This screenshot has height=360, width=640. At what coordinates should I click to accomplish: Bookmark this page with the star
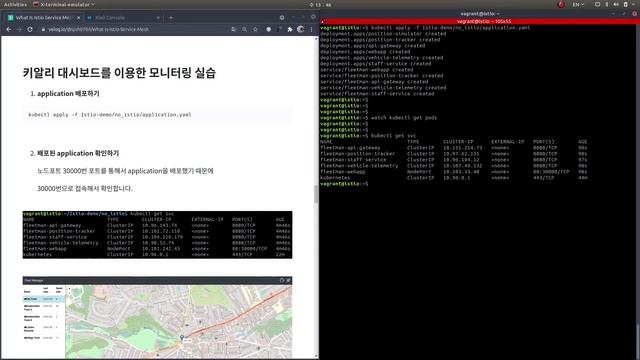(x=255, y=29)
